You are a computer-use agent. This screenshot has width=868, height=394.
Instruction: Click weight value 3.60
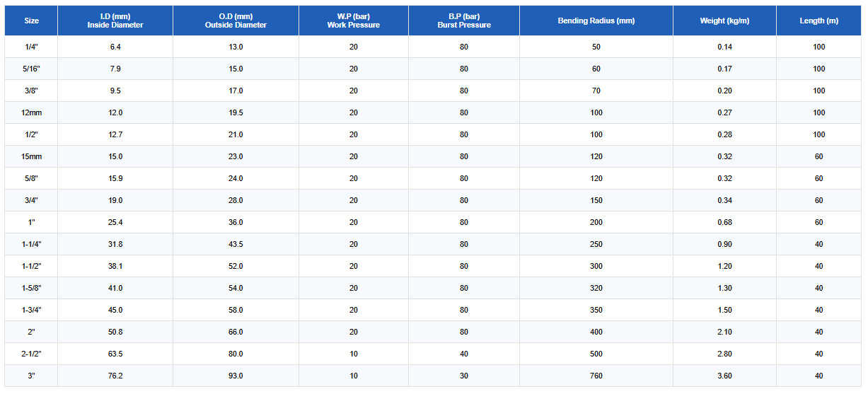[x=724, y=376]
